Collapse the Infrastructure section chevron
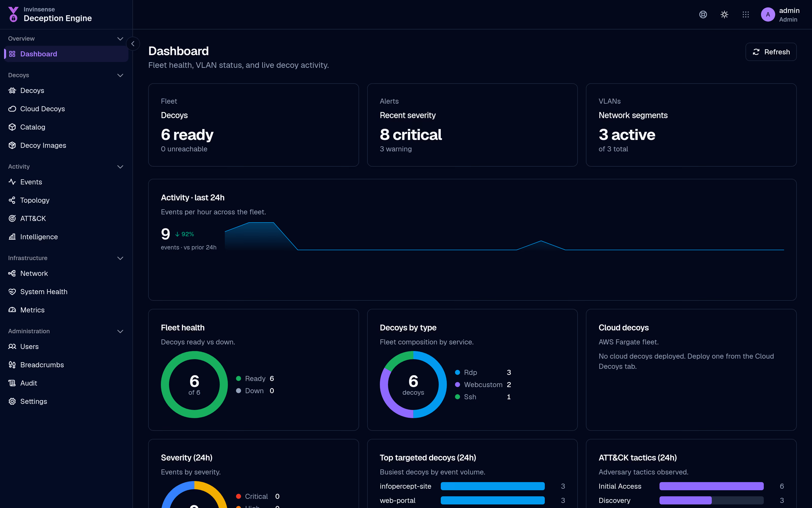Viewport: 812px width, 508px height. click(x=120, y=258)
